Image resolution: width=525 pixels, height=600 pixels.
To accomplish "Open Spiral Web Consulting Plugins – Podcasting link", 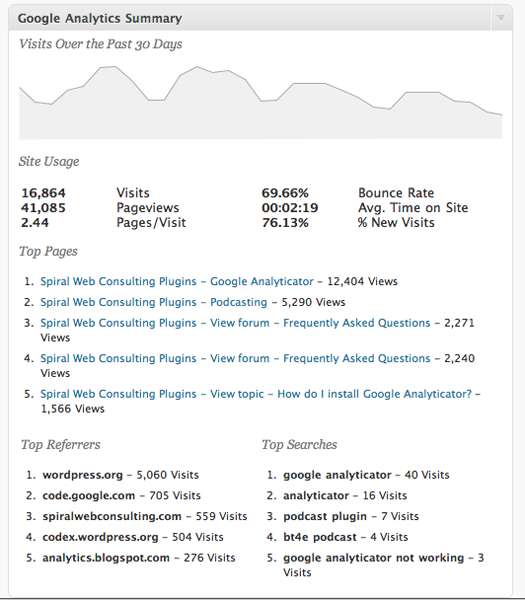I will point(153,302).
